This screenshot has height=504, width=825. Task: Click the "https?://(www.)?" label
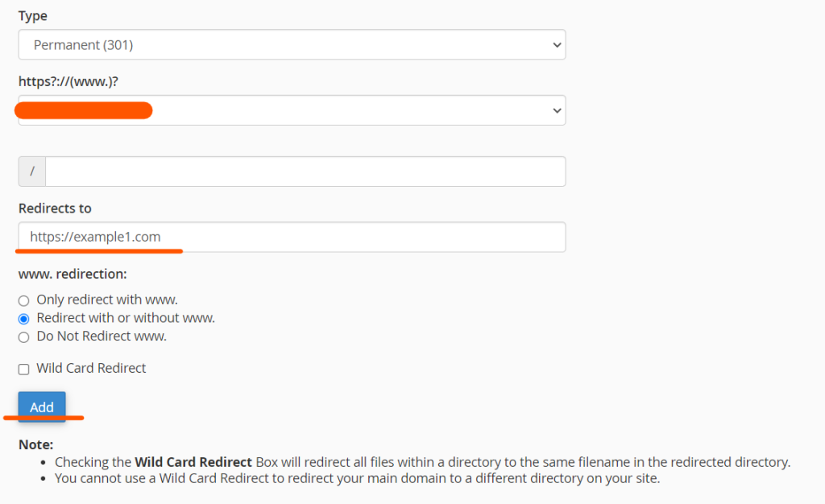[x=67, y=81]
